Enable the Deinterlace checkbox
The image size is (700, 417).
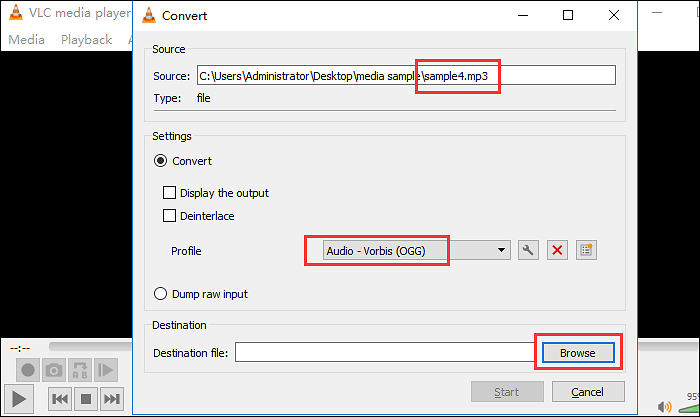[169, 216]
